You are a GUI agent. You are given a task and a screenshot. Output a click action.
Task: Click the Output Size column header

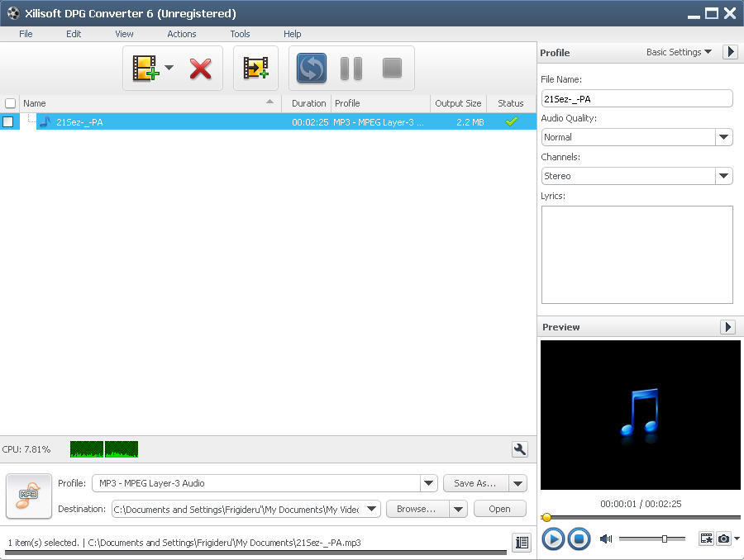point(458,103)
